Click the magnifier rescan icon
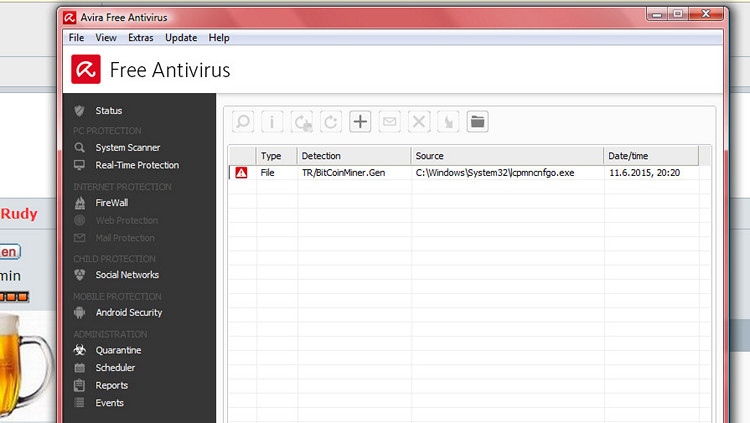This screenshot has height=423, width=750. click(x=242, y=122)
